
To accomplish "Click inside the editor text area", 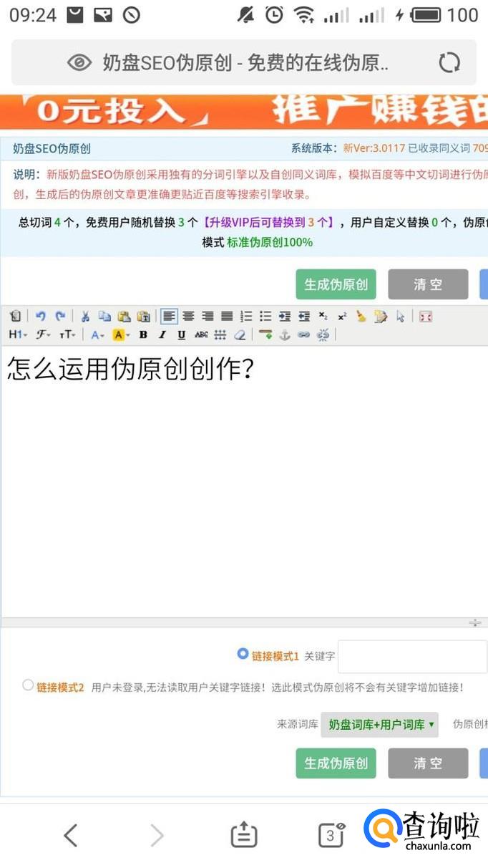I will pyautogui.click(x=244, y=481).
